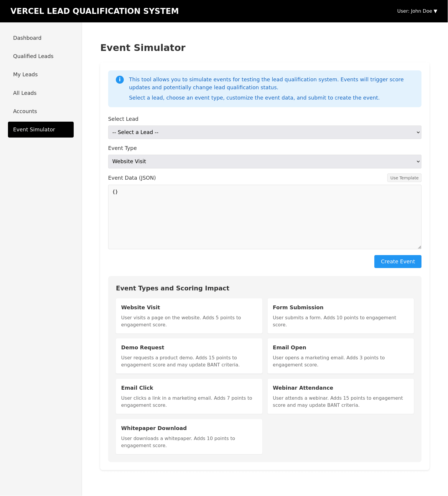The height and width of the screenshot is (496, 448).
Task: Click the Webinar Attendance scoring card
Action: coord(340,396)
